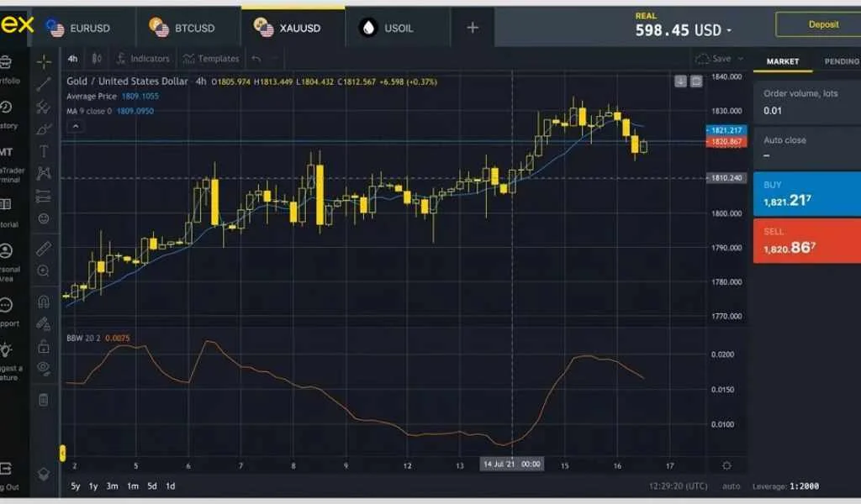The width and height of the screenshot is (861, 504).
Task: Open the PENDING orders tab
Action: tap(843, 61)
